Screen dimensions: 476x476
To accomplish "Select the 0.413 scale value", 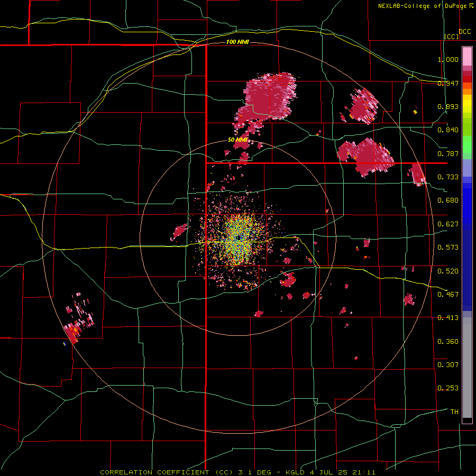I will pyautogui.click(x=448, y=318).
